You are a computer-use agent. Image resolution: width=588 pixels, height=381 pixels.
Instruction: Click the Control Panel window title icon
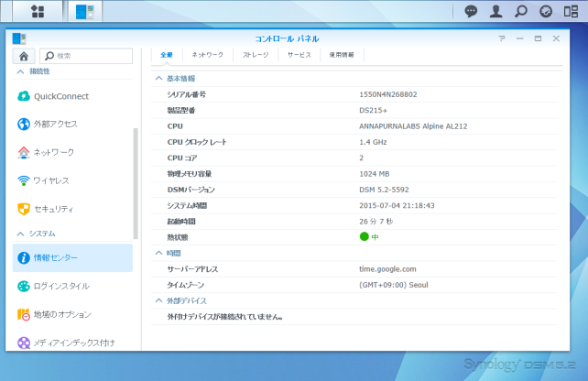point(18,38)
